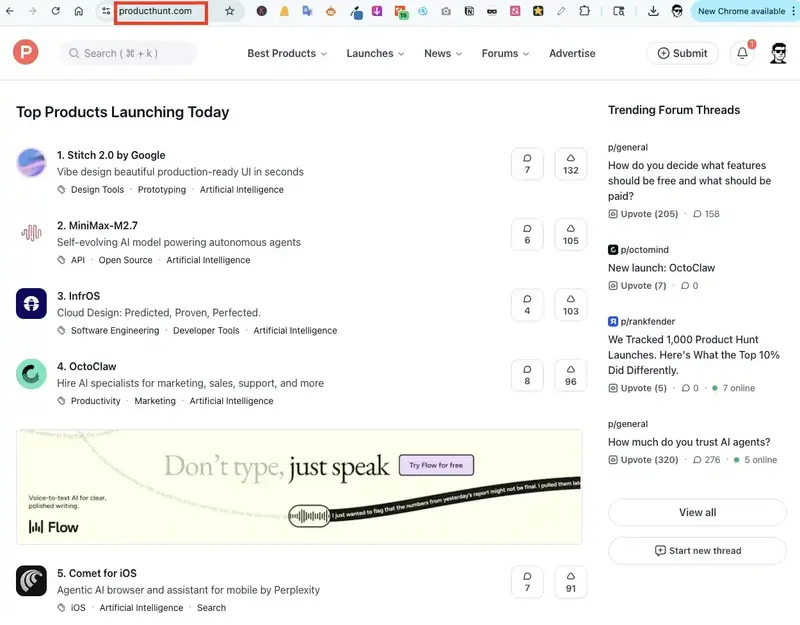
Task: Open thread about tracking 1,000 Product Hunt launches
Action: [x=694, y=355]
